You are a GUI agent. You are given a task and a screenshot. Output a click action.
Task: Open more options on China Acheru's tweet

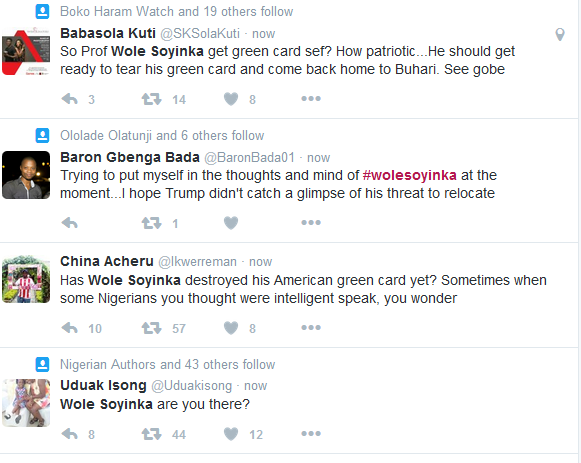311,327
